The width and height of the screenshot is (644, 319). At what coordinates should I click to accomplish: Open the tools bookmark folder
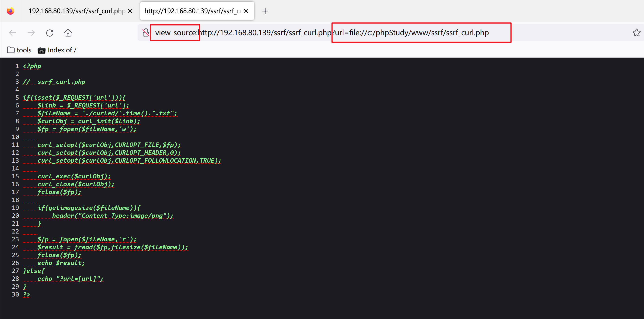point(19,50)
